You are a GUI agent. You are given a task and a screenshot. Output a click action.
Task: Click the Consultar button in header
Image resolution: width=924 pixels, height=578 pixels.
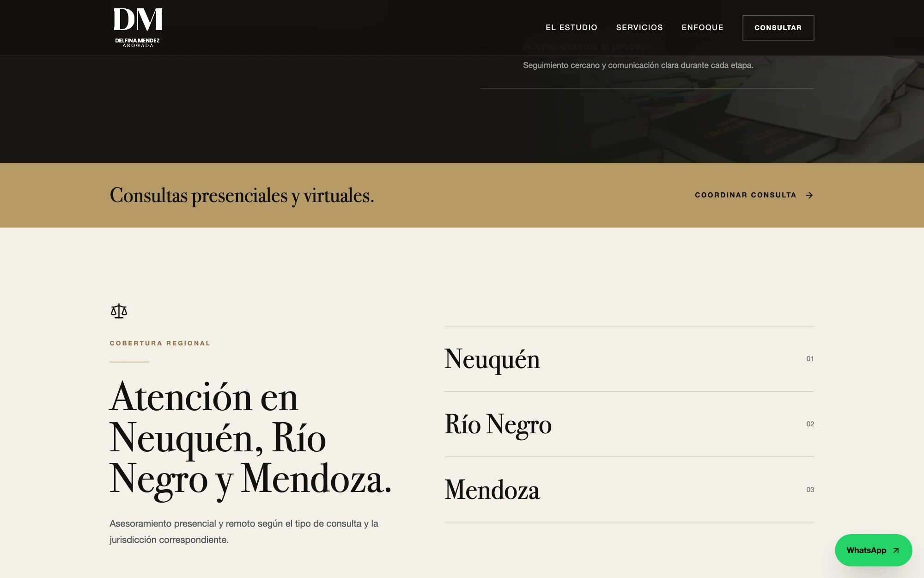(x=778, y=28)
